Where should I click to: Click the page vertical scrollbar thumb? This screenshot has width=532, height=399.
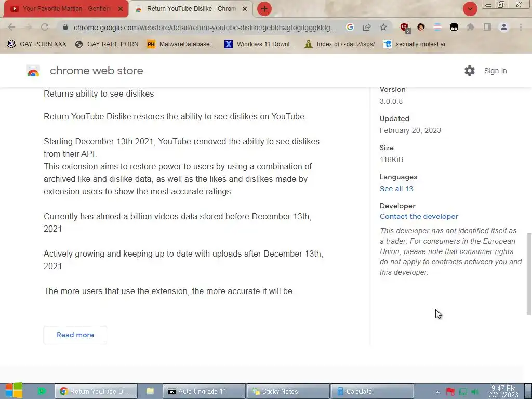528,274
